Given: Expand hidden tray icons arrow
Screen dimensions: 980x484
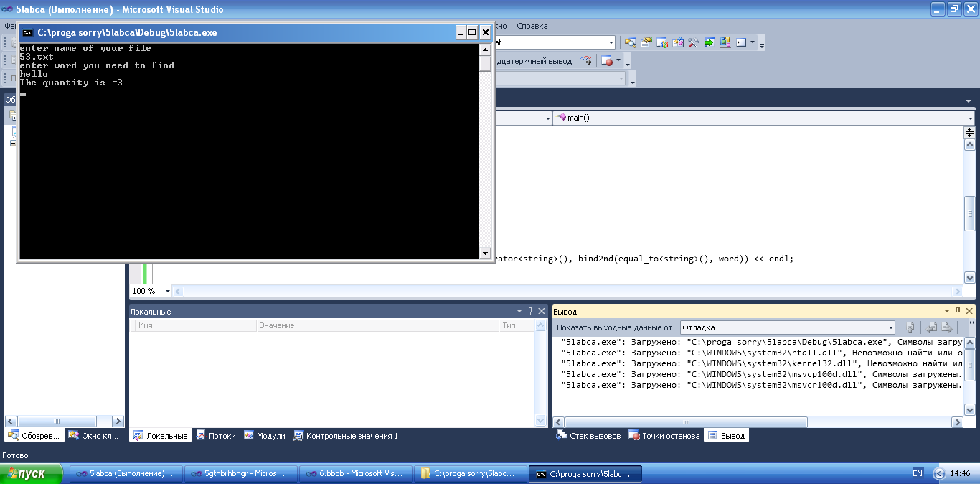Looking at the screenshot, I should 938,474.
